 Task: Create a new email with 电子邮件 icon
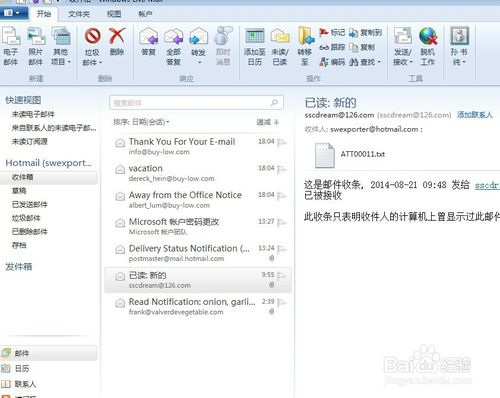coord(11,36)
